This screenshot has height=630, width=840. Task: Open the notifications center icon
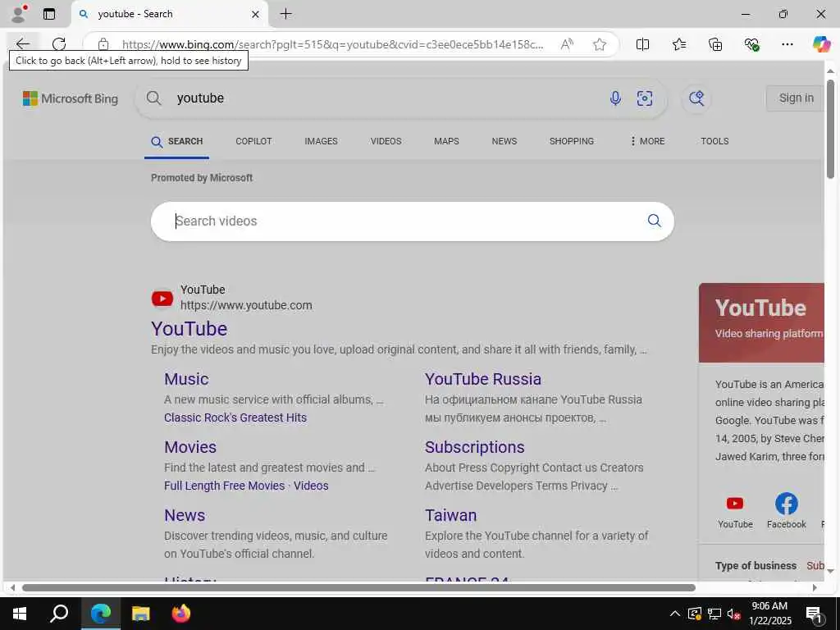814,614
